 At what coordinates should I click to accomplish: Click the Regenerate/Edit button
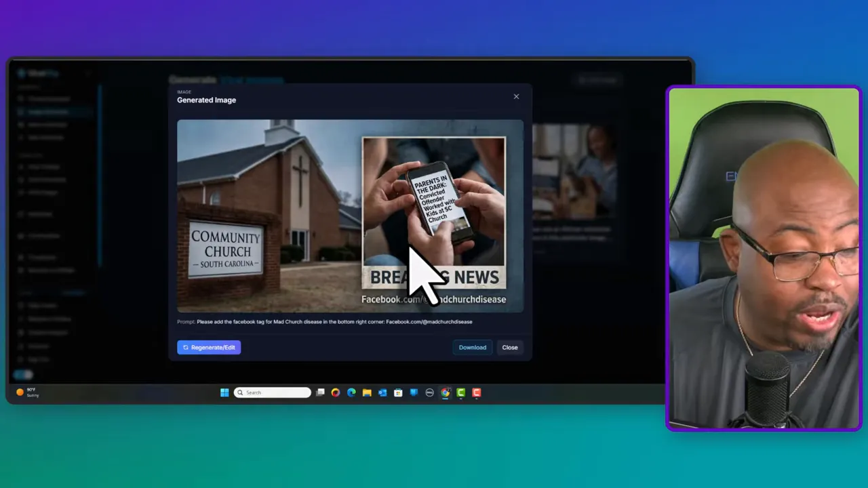209,347
